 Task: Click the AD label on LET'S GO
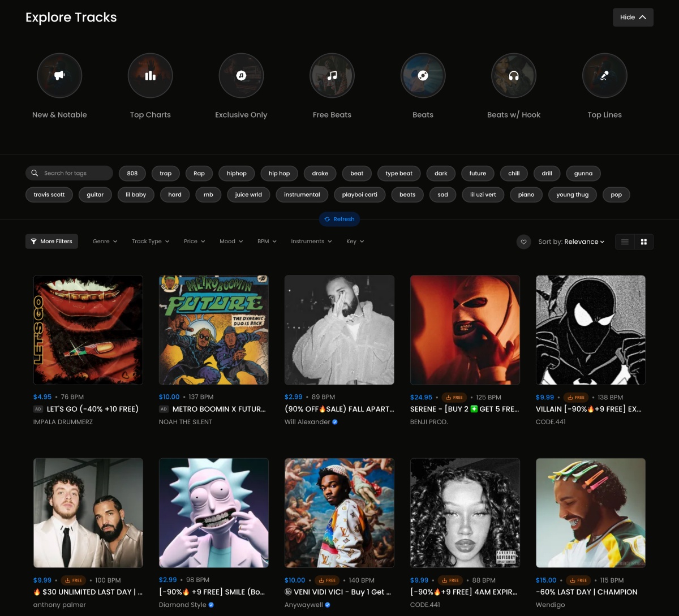38,409
